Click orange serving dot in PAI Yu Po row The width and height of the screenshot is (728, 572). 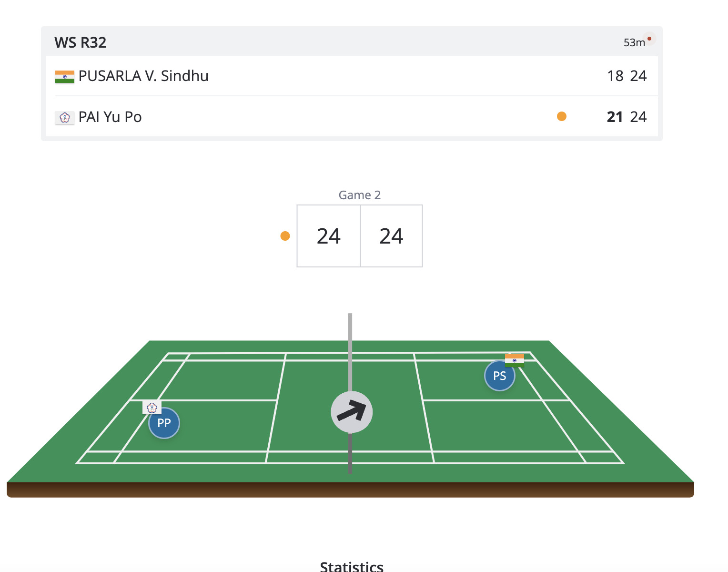[562, 116]
